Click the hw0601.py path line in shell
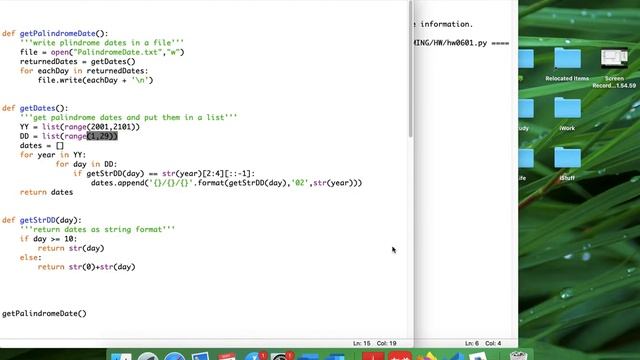The height and width of the screenshot is (360, 640). click(461, 43)
